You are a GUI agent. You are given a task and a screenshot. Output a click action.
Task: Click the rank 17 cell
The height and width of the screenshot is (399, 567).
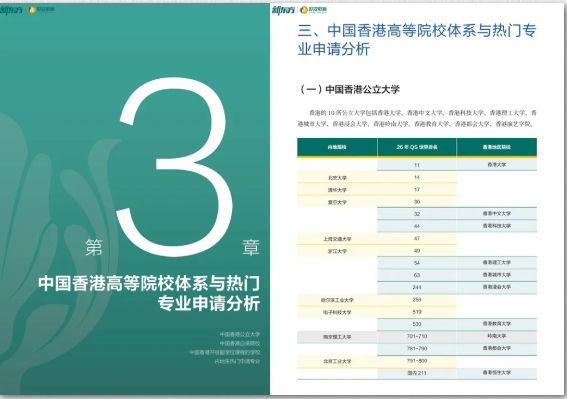(417, 190)
